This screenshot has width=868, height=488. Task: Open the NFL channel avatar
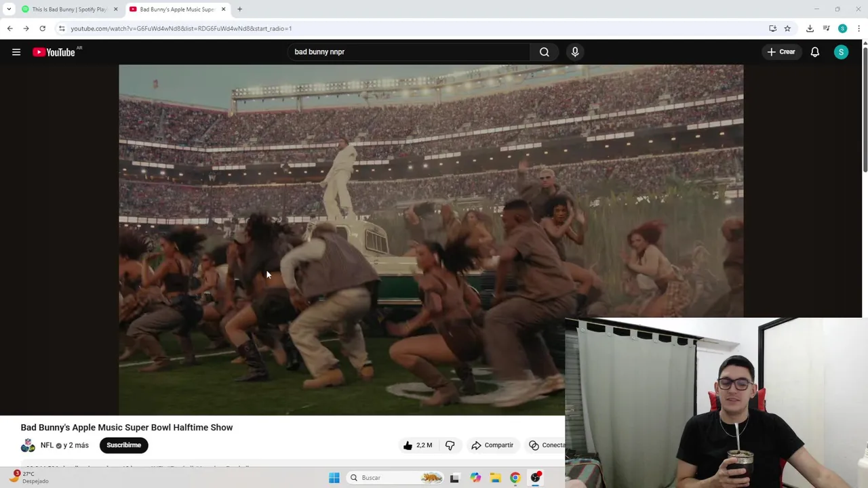(x=28, y=445)
